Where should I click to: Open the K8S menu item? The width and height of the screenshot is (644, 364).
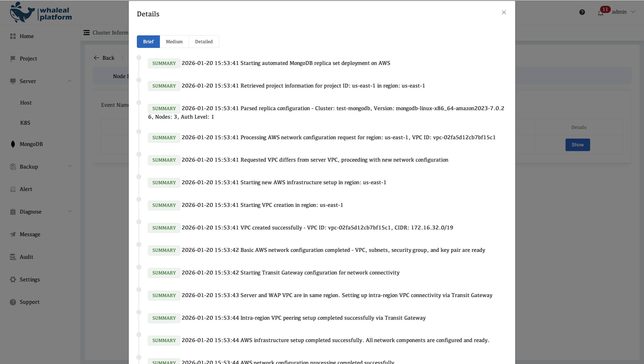click(25, 123)
